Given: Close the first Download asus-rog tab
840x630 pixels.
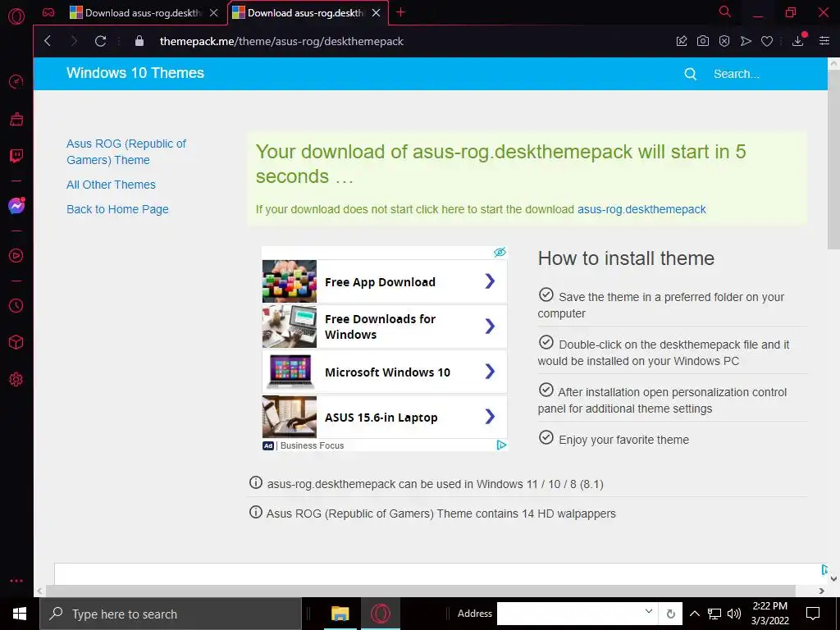Looking at the screenshot, I should coord(214,13).
